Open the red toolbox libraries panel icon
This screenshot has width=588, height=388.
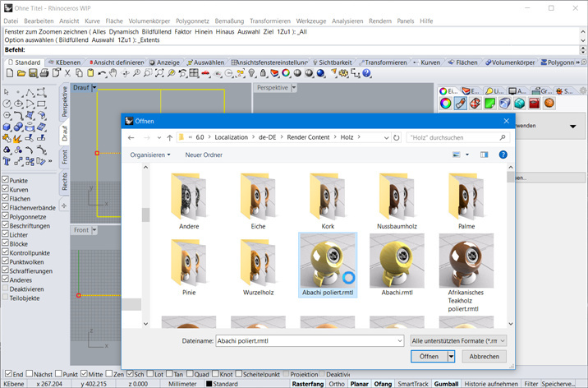535,104
